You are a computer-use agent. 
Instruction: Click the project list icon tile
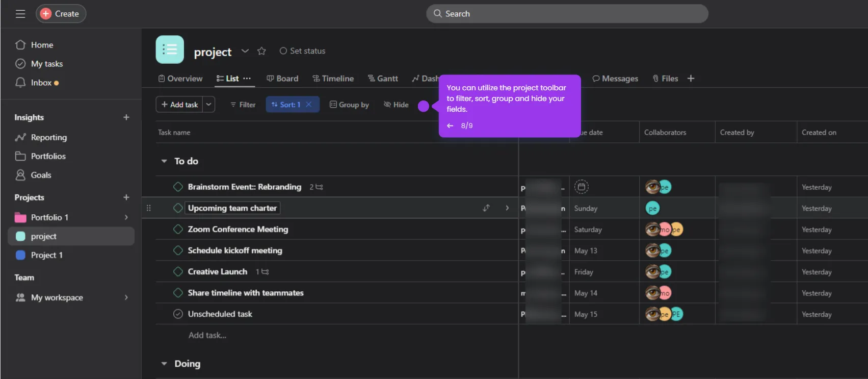coord(170,49)
